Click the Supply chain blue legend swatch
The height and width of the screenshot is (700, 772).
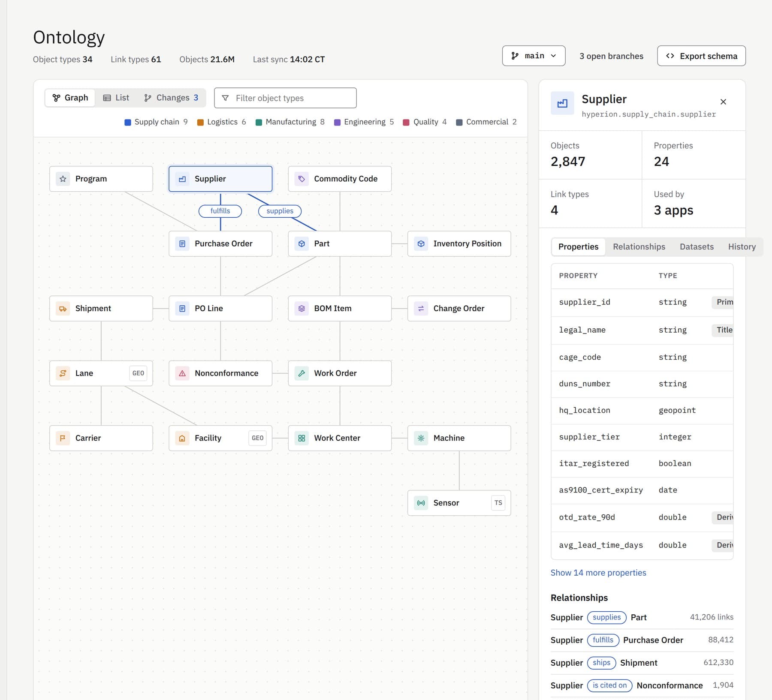tap(128, 123)
